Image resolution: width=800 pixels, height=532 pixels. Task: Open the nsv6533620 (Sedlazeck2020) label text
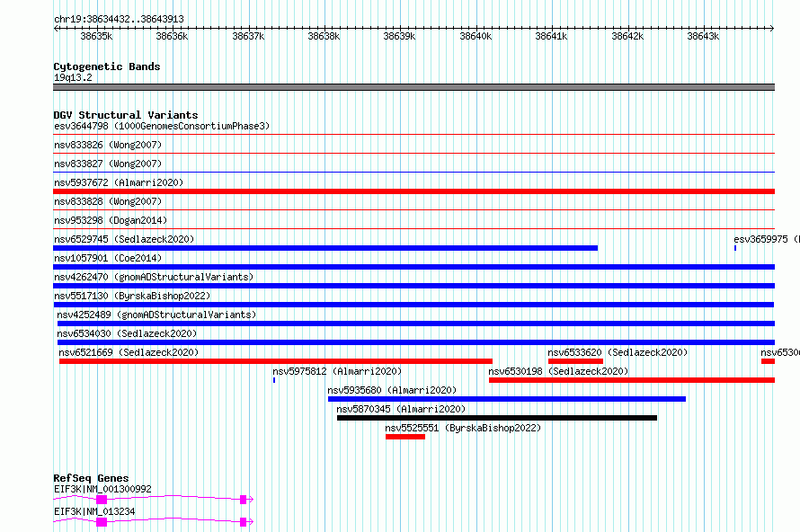click(618, 352)
